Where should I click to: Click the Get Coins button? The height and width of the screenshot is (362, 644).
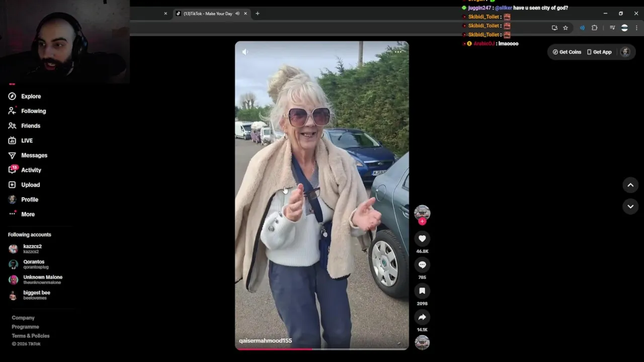click(567, 52)
